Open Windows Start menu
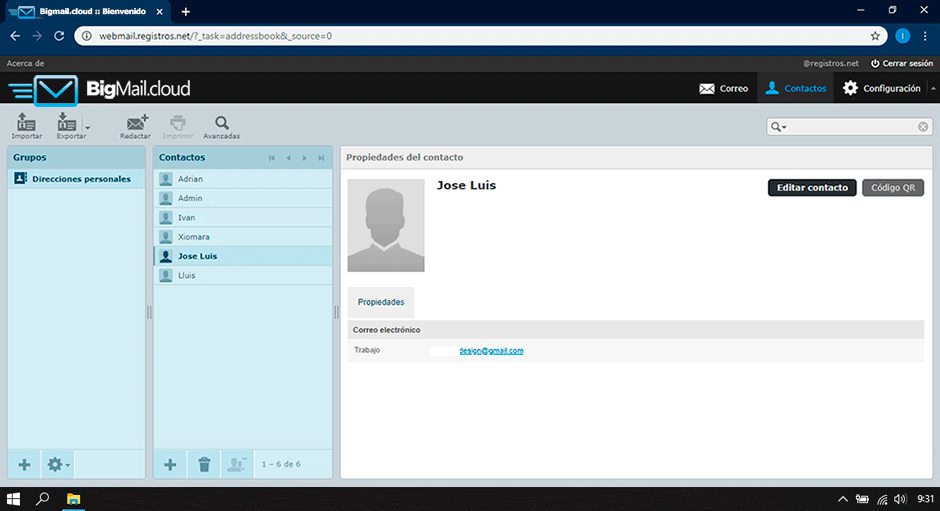940x511 pixels. coord(14,498)
